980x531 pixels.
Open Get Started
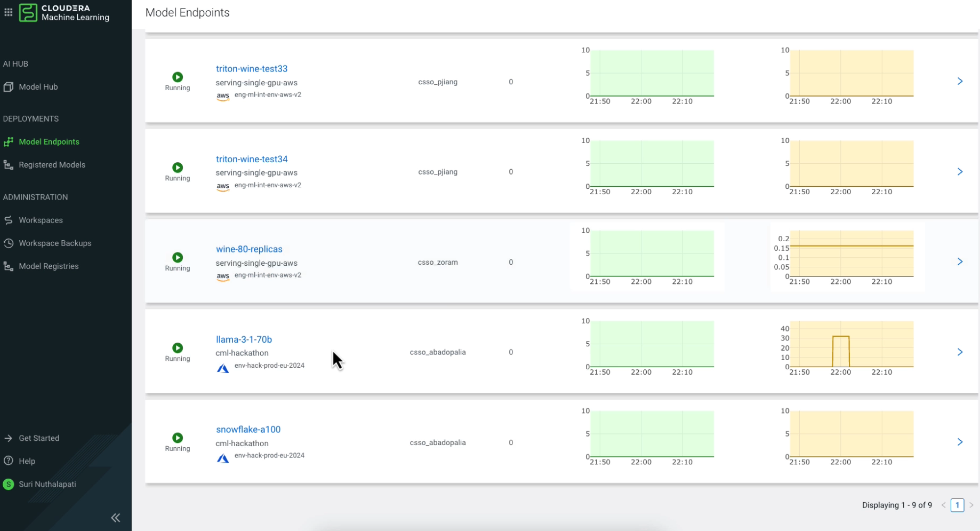[x=39, y=438]
